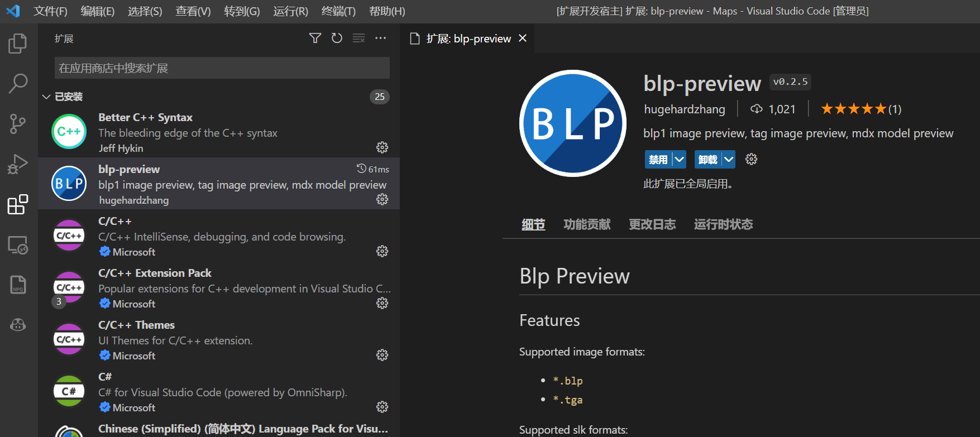Click the 卸载 uninstall button
The width and height of the screenshot is (980, 437).
(x=708, y=160)
